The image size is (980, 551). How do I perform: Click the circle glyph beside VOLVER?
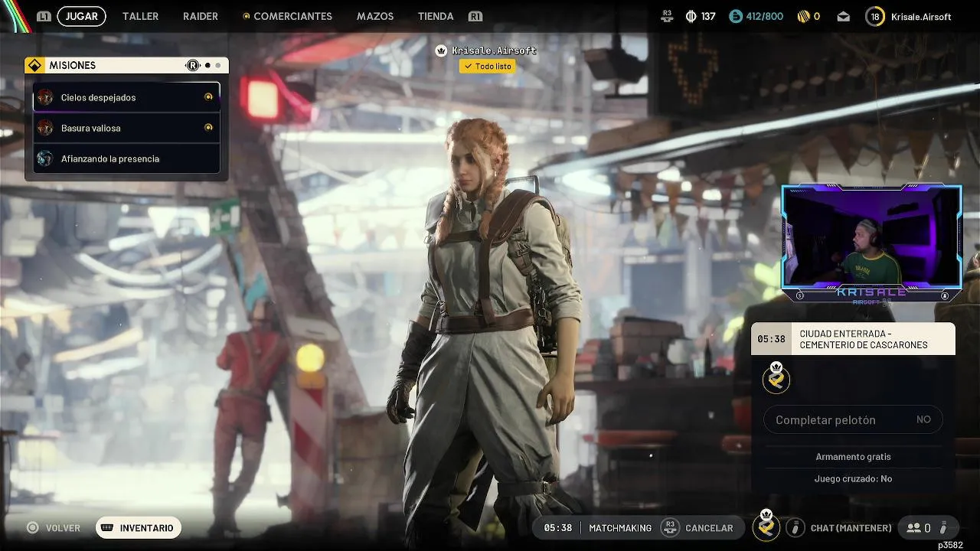32,528
